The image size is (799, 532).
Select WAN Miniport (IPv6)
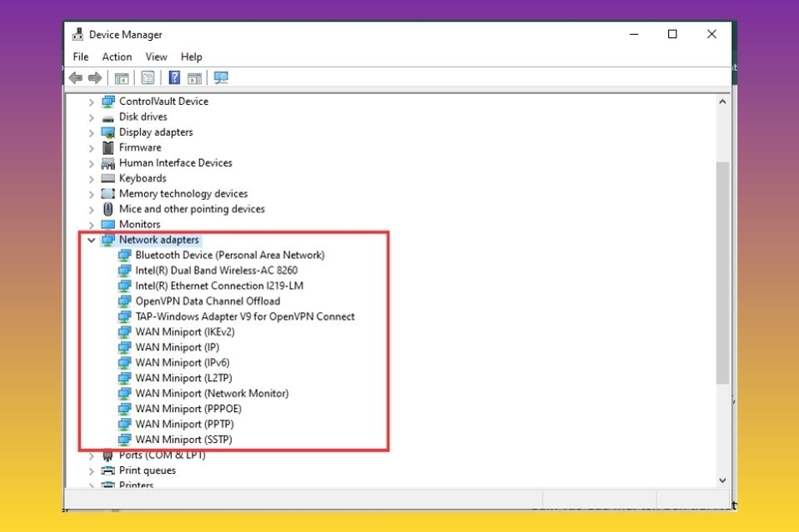[183, 362]
